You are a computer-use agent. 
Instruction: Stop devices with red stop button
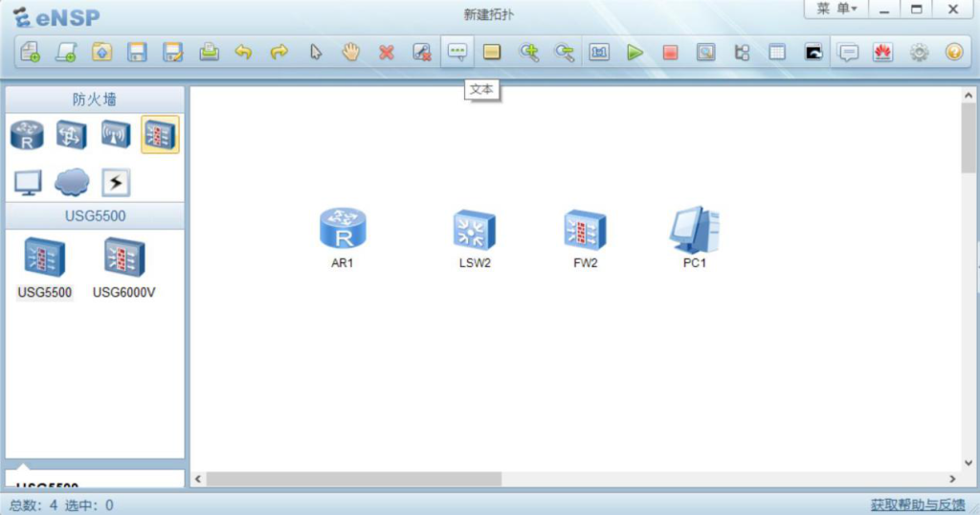click(670, 52)
